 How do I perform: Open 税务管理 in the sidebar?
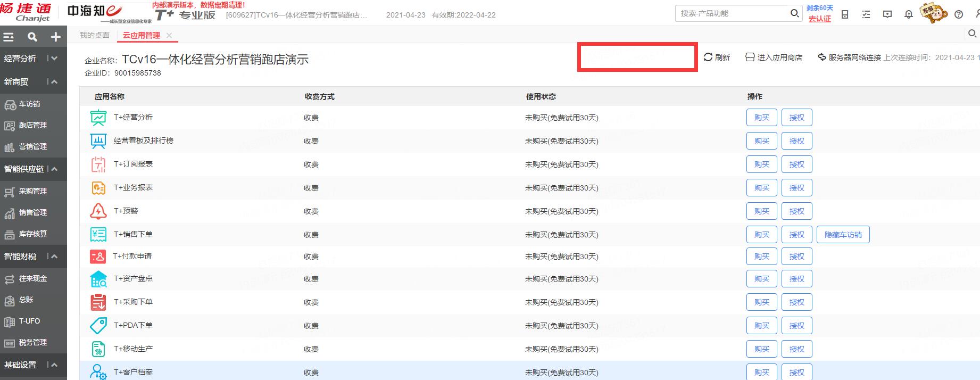click(x=34, y=343)
